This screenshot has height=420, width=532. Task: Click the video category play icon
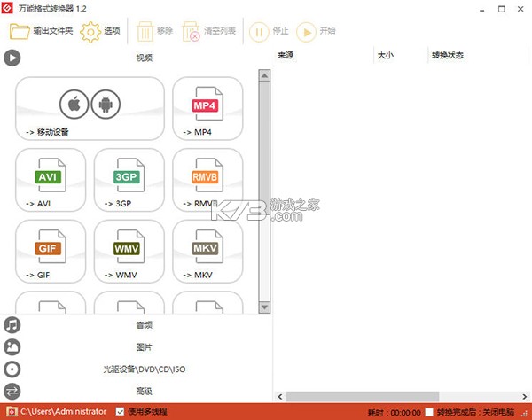pos(12,58)
